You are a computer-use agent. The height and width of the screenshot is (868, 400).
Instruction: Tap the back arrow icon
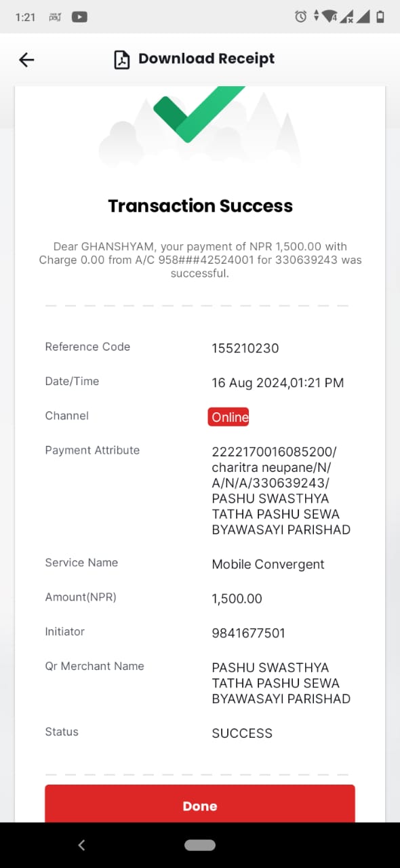[x=26, y=60]
